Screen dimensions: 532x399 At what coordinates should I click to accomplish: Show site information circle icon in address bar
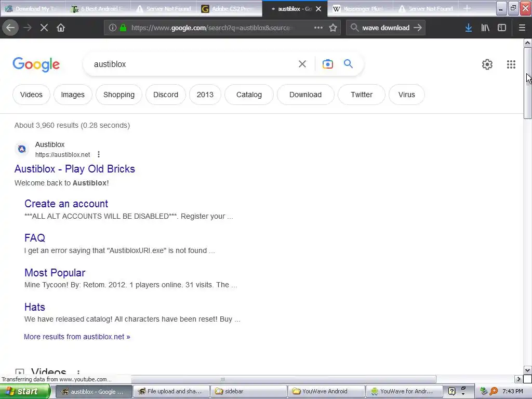click(113, 28)
